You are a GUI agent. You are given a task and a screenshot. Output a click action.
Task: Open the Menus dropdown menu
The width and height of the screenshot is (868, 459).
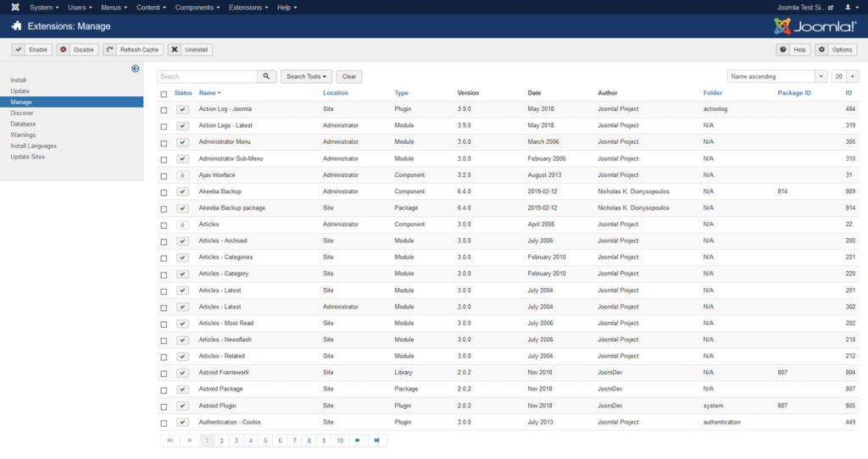[x=114, y=7]
